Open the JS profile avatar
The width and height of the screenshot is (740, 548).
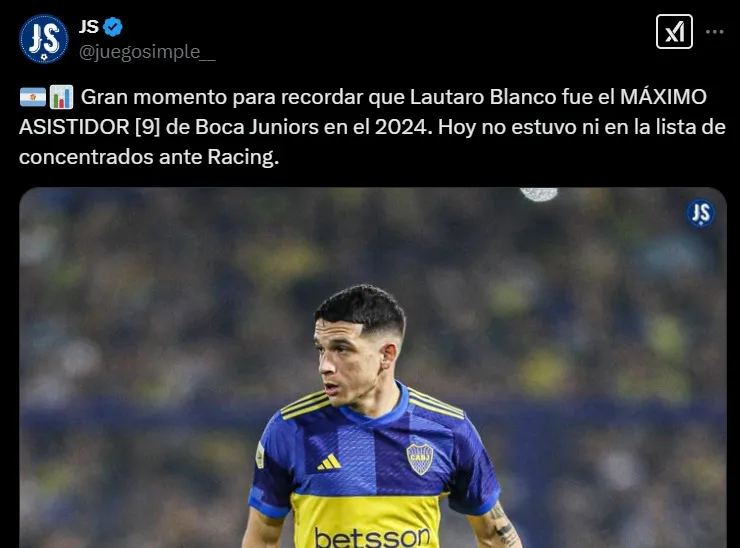point(43,39)
